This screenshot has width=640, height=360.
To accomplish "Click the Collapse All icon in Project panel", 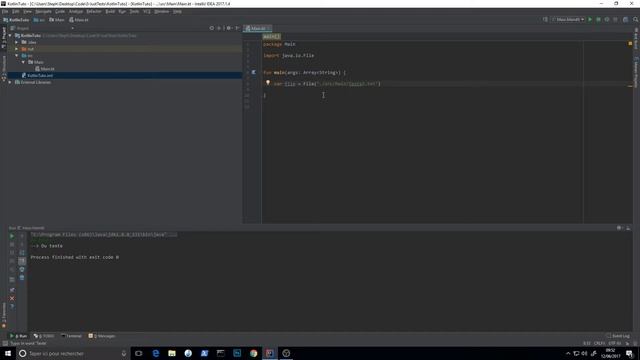I will point(219,28).
